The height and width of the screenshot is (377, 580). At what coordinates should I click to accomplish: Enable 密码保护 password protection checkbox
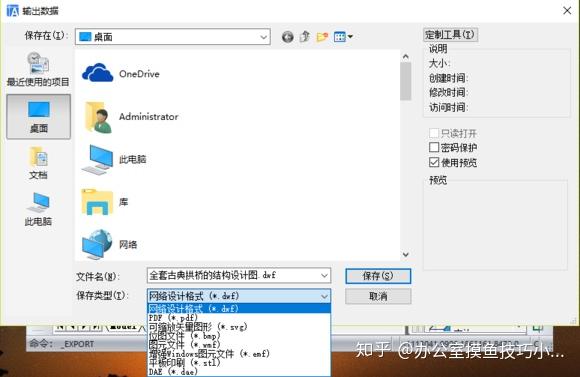pos(434,147)
